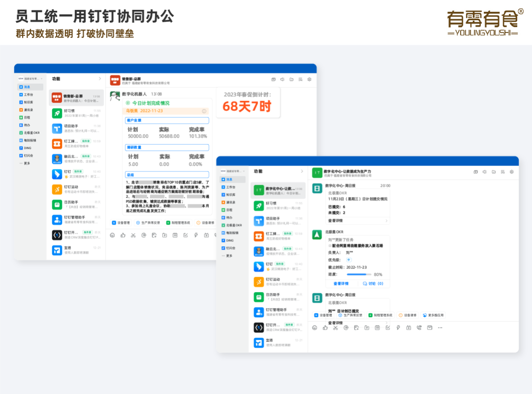532x394 pixels.
Task: Open folder icon in 销售部-总群 chat header
Action: click(x=292, y=79)
